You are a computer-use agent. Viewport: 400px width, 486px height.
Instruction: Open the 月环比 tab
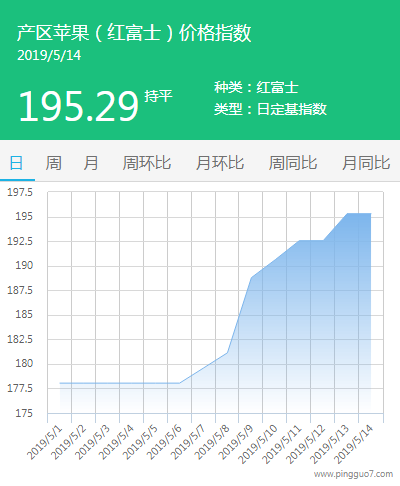point(220,163)
